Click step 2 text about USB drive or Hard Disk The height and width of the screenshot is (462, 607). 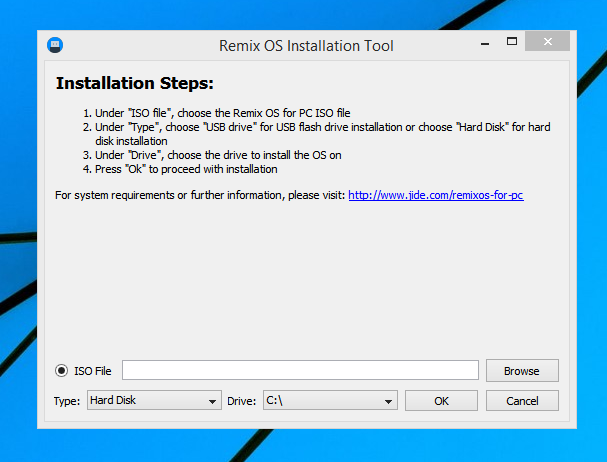(322, 134)
